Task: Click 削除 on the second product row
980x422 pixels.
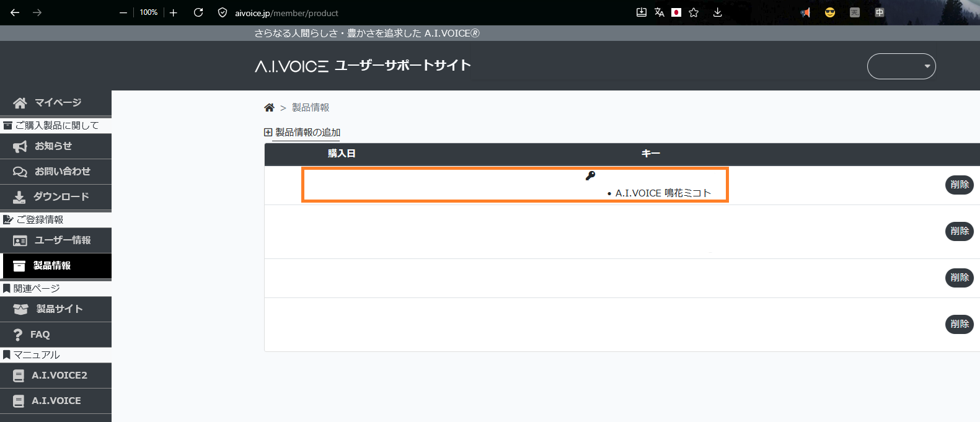Action: pos(960,231)
